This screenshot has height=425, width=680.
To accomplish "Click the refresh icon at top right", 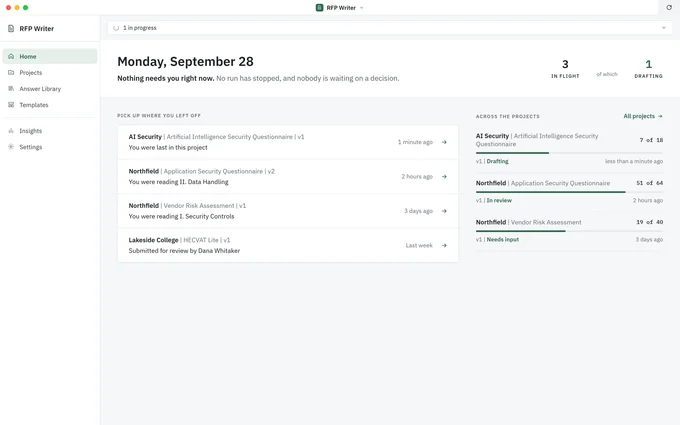I will [x=669, y=7].
